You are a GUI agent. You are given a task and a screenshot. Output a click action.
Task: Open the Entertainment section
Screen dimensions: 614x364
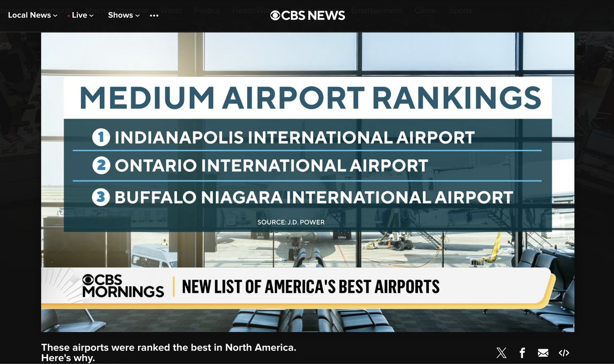click(377, 10)
